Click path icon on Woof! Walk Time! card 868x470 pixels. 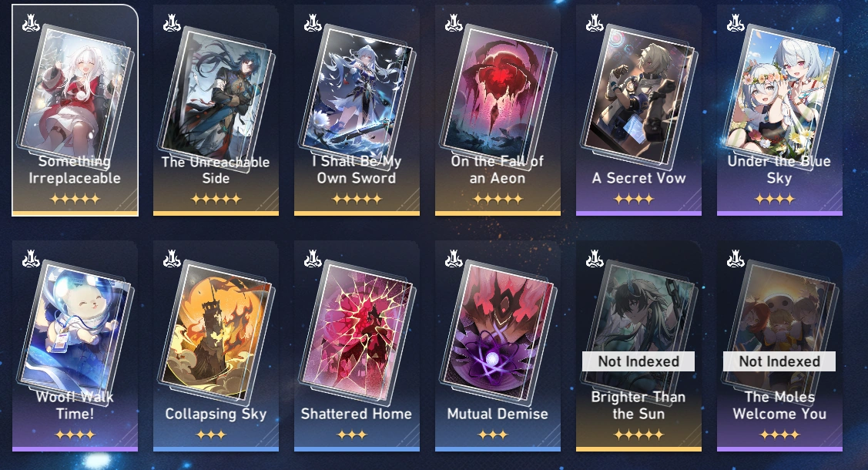pos(31,259)
